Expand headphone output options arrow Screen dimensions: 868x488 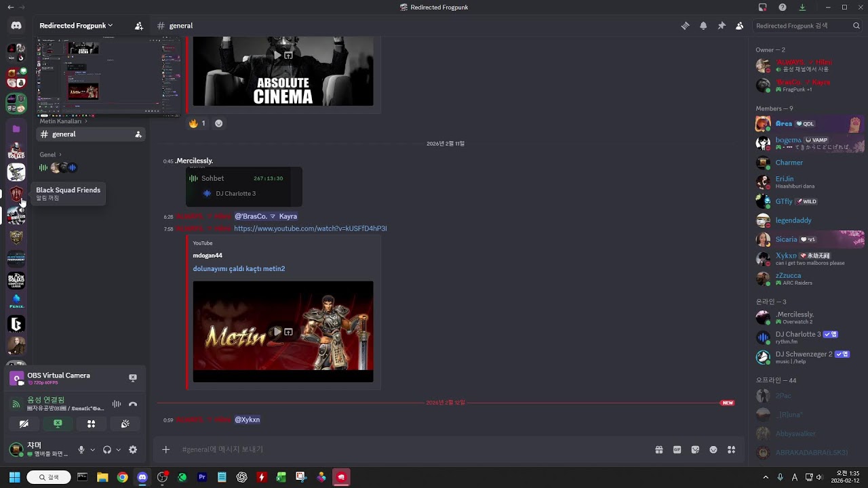coord(118,449)
